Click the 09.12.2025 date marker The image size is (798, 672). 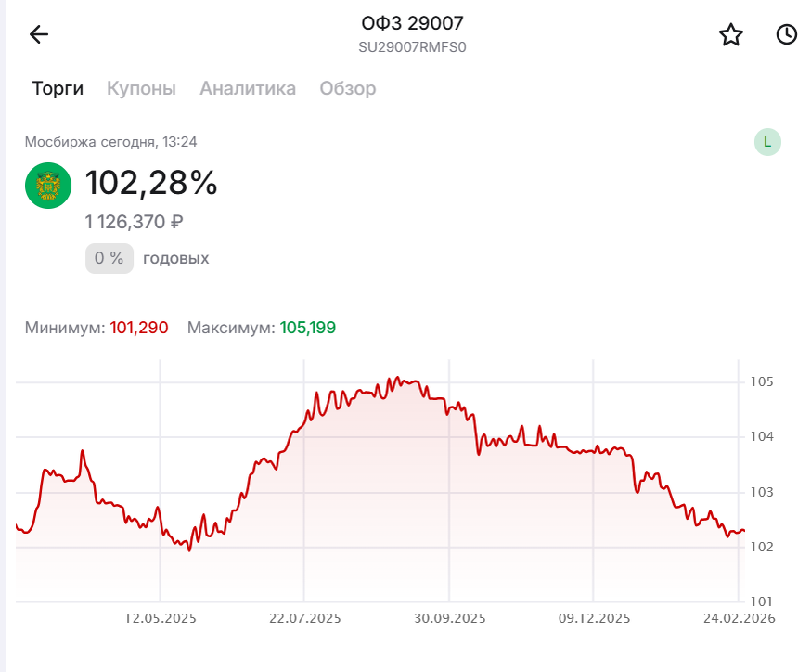(x=595, y=618)
